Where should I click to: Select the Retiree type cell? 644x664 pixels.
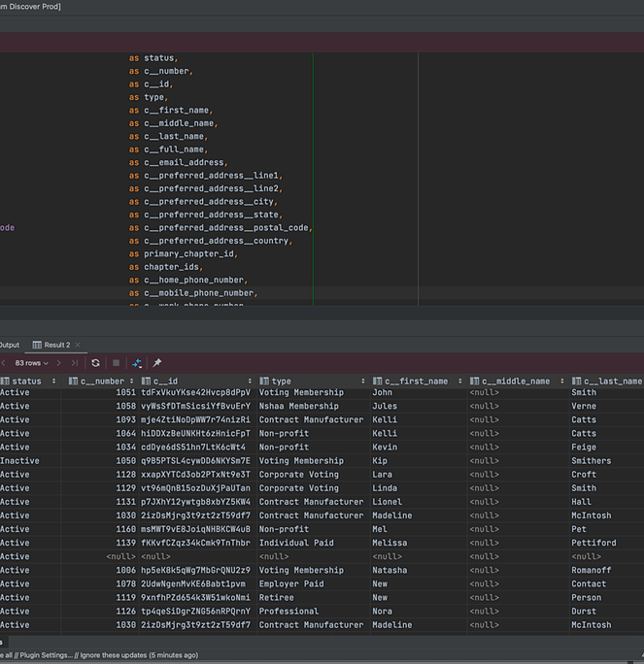point(276,598)
